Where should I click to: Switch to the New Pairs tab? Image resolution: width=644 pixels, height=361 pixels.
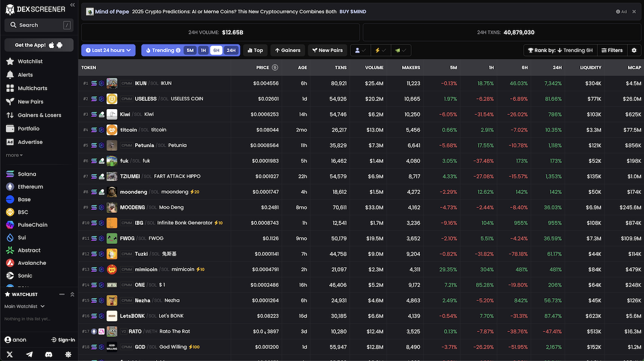pyautogui.click(x=327, y=50)
